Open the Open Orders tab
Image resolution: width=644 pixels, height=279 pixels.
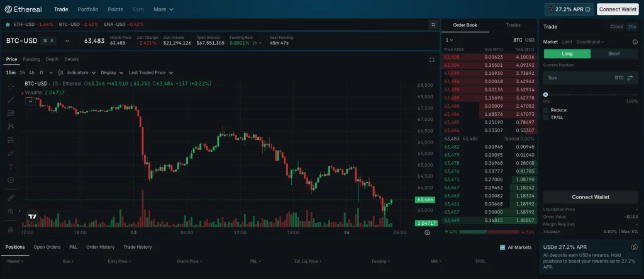coord(47,247)
